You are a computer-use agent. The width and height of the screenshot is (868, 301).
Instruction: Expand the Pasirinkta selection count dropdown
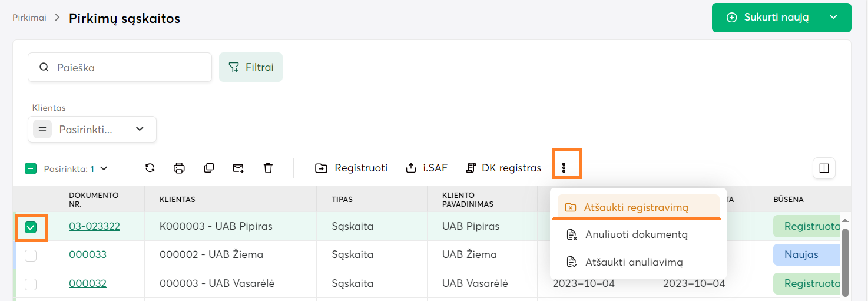104,168
